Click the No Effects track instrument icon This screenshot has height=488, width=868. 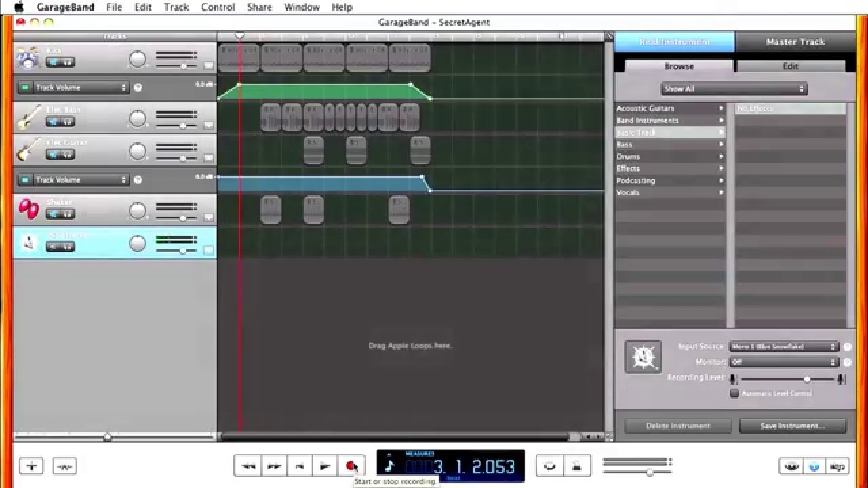click(28, 243)
